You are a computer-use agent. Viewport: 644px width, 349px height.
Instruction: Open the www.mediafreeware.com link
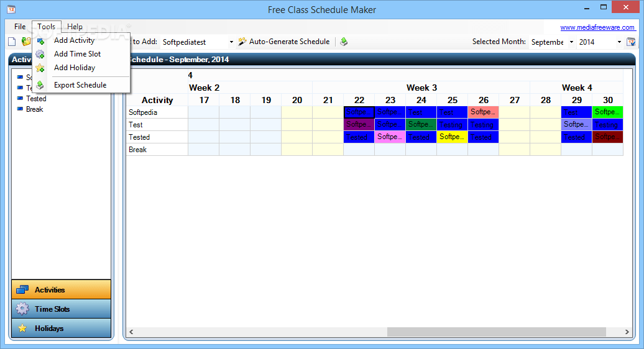(x=597, y=27)
